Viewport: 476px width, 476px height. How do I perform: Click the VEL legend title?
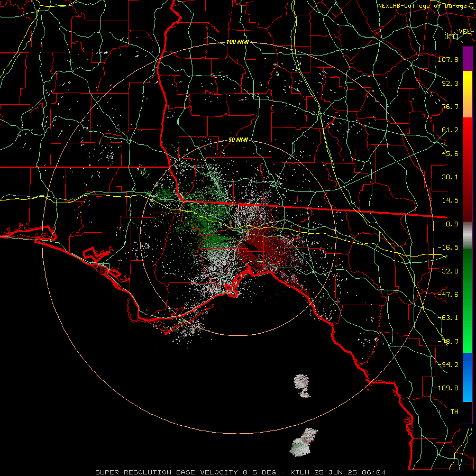coord(464,32)
